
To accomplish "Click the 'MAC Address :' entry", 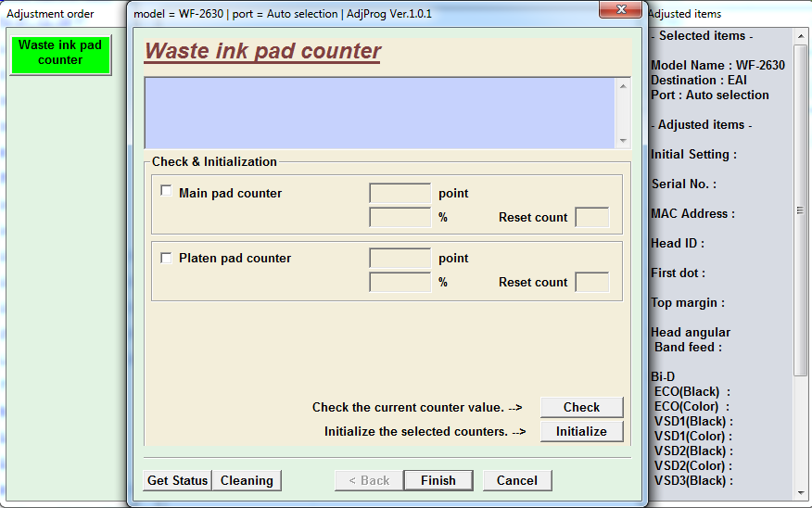I will 693,214.
